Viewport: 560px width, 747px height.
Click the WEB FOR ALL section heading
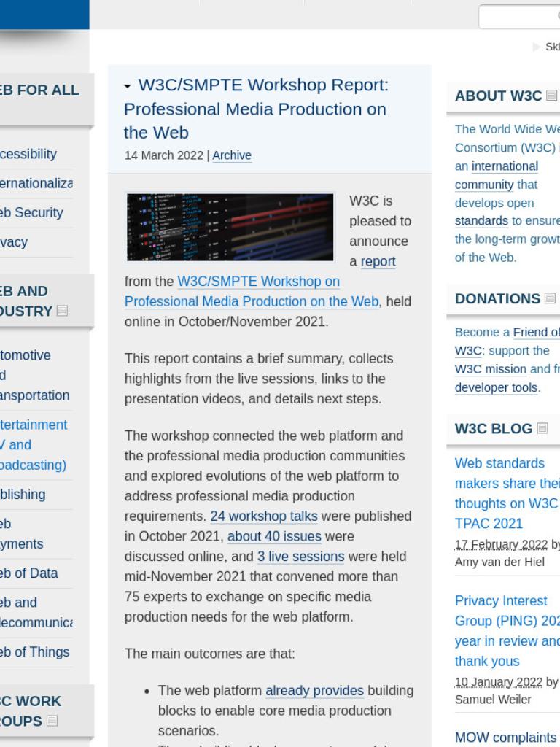click(x=39, y=90)
